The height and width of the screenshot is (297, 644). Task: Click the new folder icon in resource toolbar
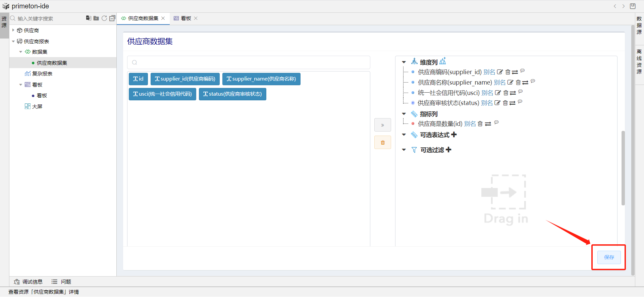(x=96, y=18)
